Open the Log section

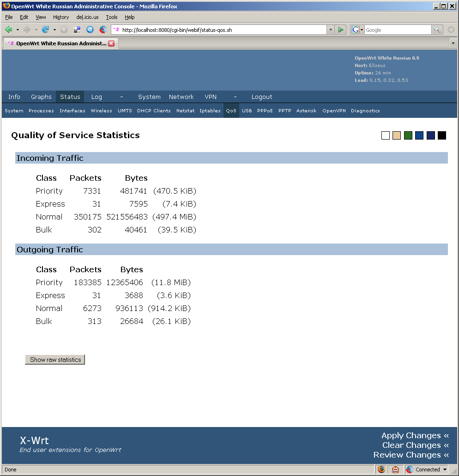click(97, 97)
